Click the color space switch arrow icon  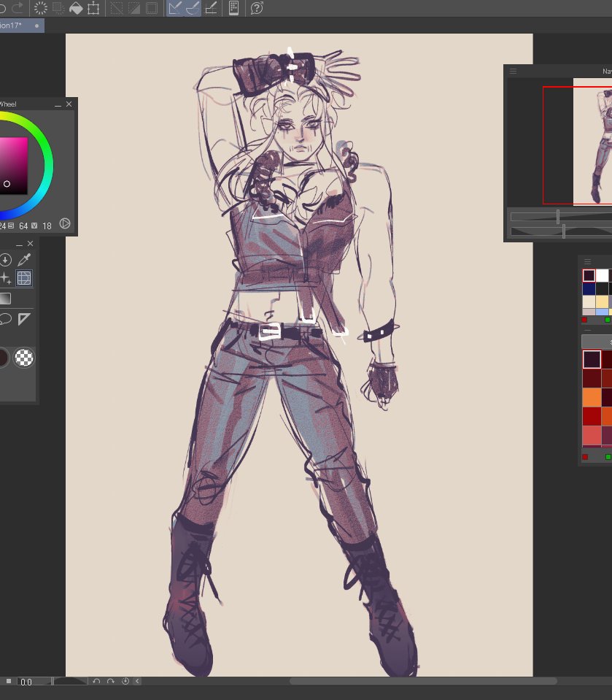click(65, 223)
